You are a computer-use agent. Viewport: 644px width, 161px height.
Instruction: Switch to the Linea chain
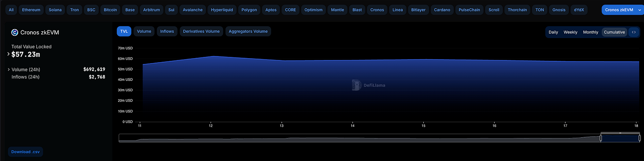click(398, 10)
